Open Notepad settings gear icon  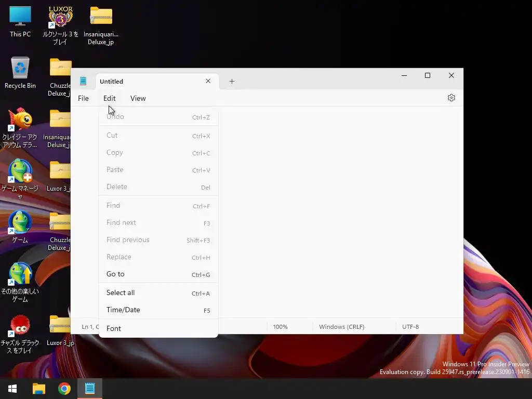coord(451,98)
